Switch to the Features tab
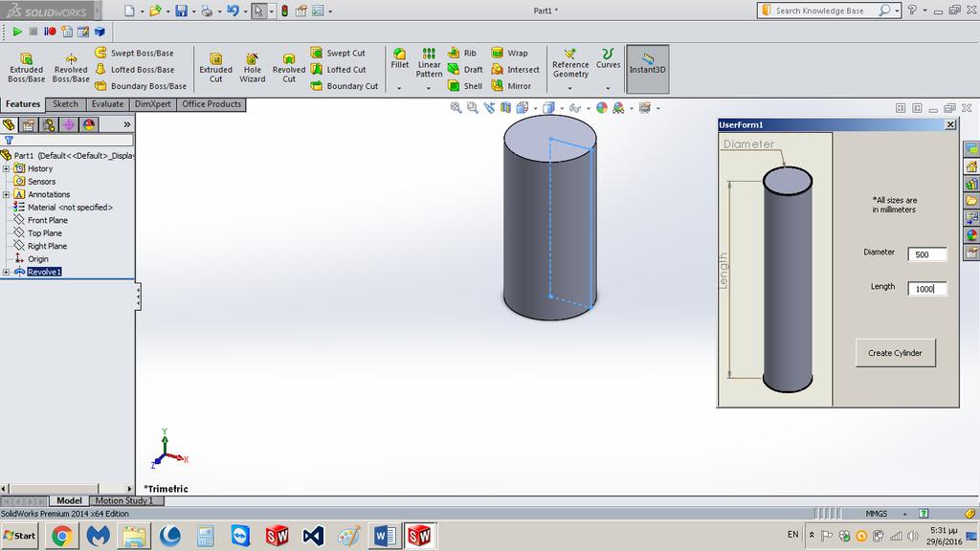The width and height of the screenshot is (980, 551). coord(23,104)
